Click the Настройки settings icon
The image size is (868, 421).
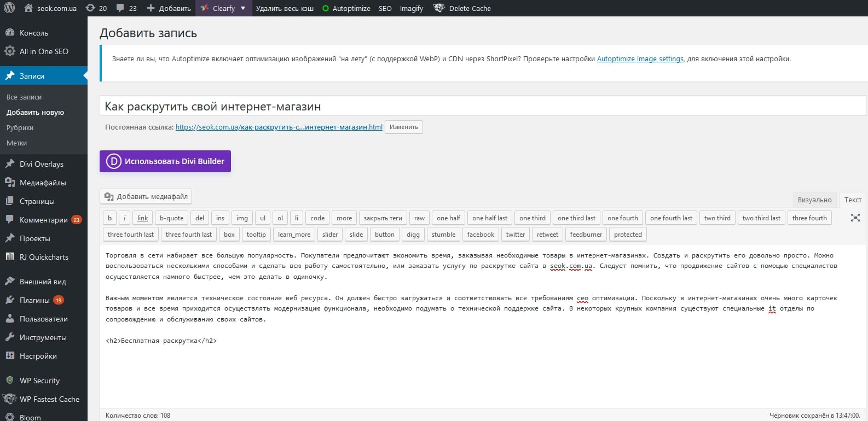[10, 356]
